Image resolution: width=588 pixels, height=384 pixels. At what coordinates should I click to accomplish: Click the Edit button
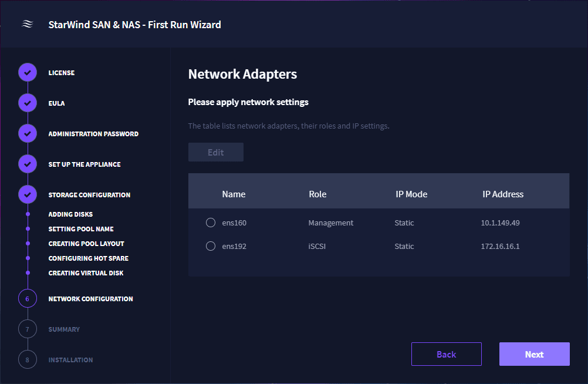216,152
